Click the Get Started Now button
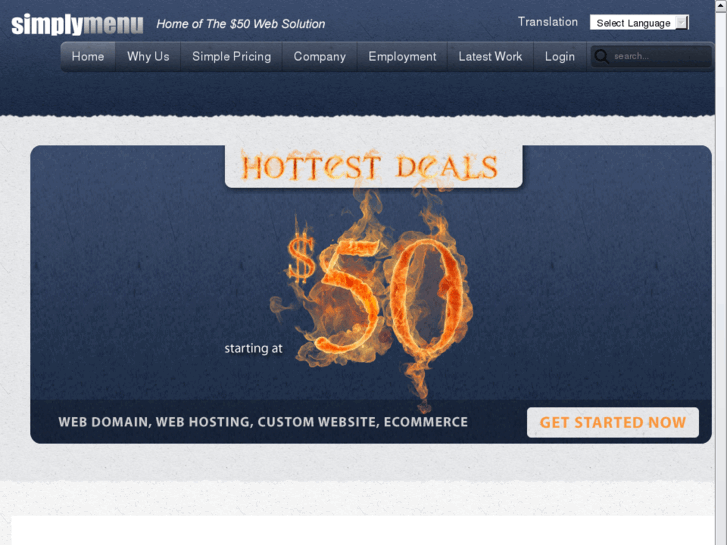The image size is (727, 545). point(612,423)
